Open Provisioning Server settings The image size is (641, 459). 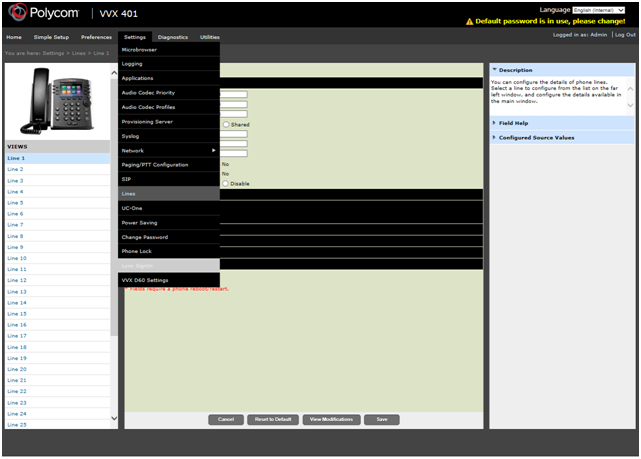[x=147, y=121]
